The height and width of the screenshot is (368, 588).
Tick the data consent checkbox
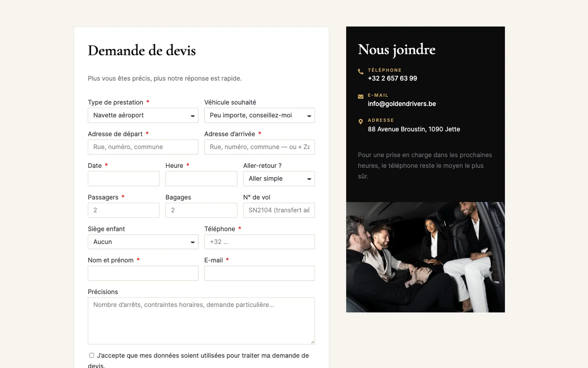[92, 355]
